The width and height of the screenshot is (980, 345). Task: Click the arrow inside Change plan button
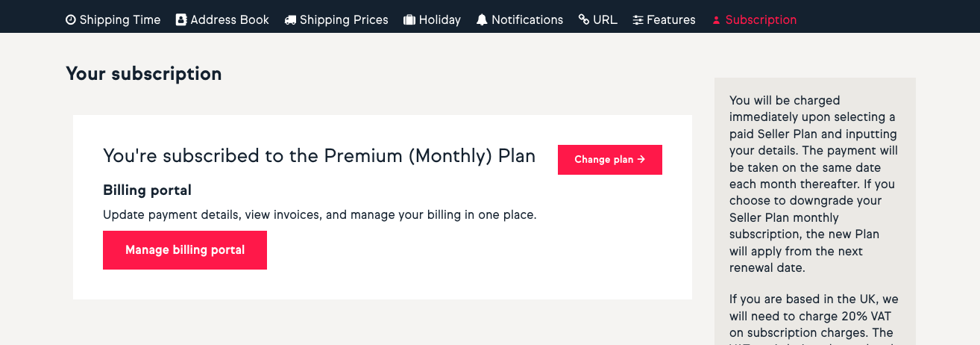641,160
